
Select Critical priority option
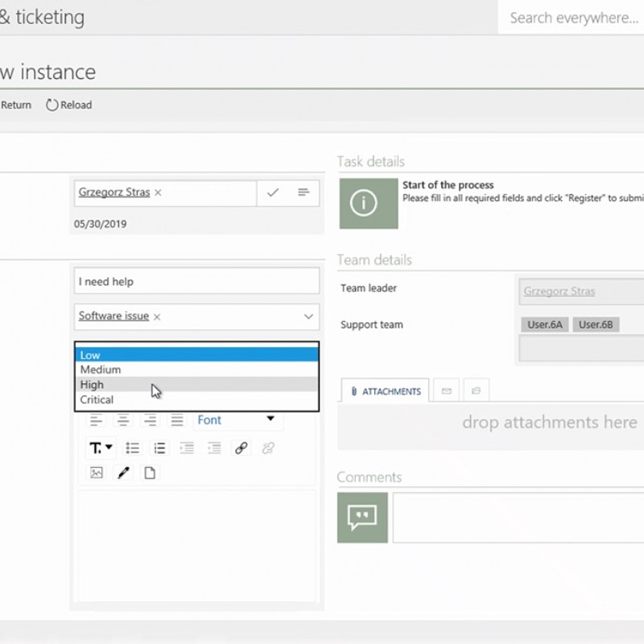click(97, 399)
